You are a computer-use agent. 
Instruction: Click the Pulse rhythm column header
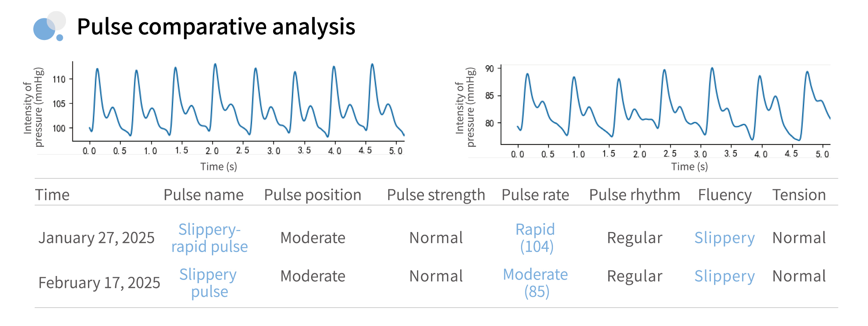click(x=635, y=195)
